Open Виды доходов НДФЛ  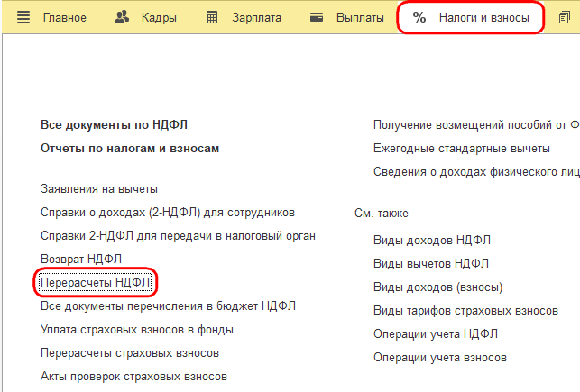(432, 240)
